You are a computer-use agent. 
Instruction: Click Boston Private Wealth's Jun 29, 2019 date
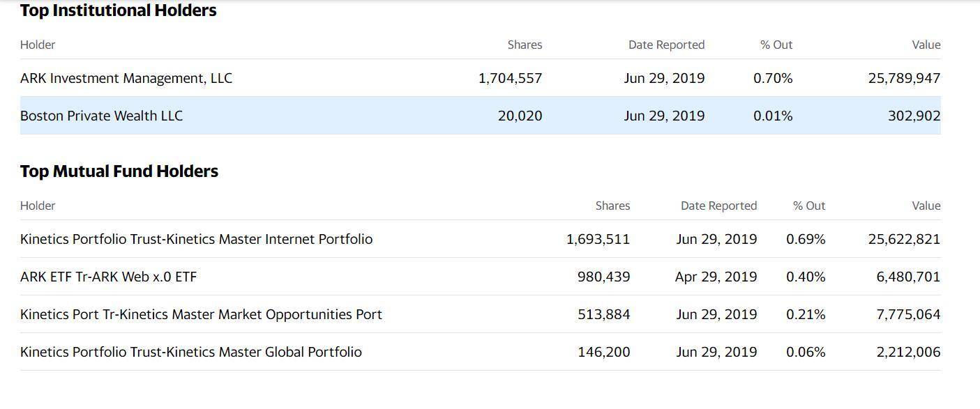pos(664,116)
